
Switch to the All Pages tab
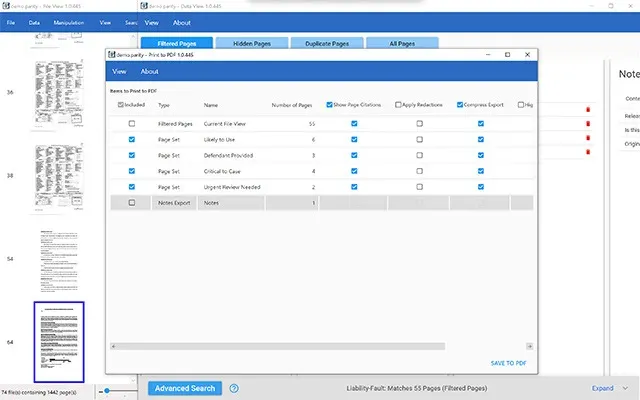(402, 43)
